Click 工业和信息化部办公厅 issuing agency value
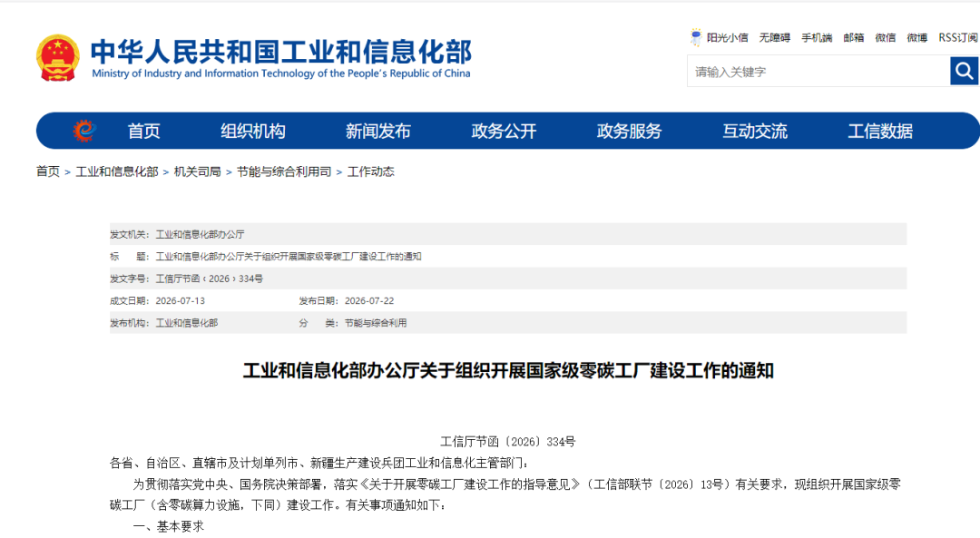980x538 pixels. tap(200, 234)
